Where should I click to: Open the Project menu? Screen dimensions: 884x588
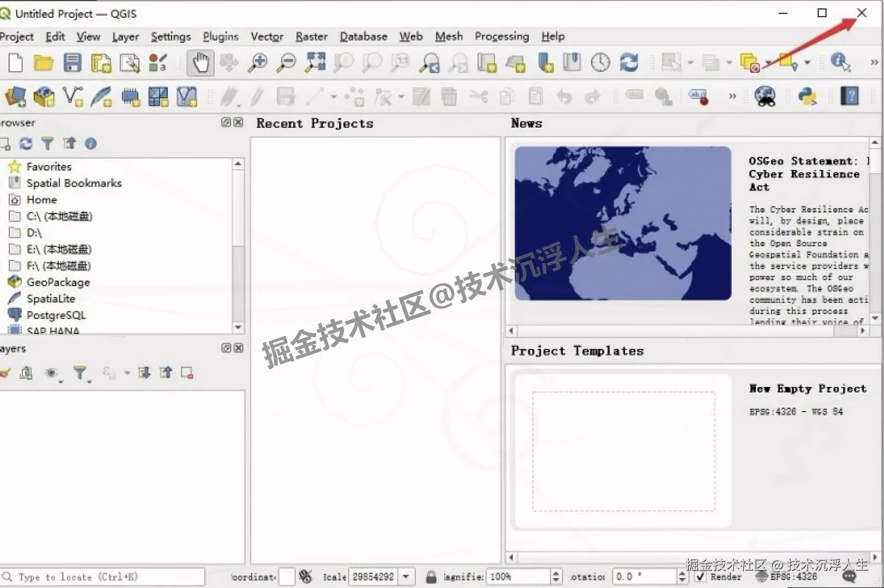[x=16, y=37]
